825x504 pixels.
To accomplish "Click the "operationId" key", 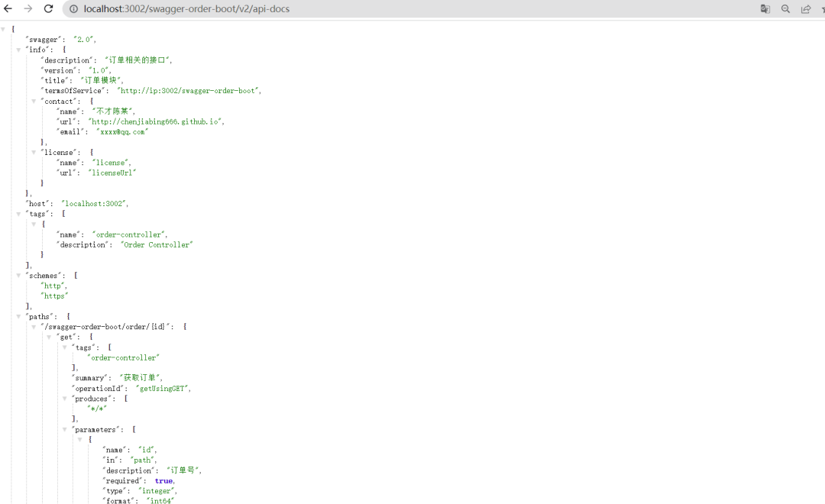I will (x=97, y=388).
